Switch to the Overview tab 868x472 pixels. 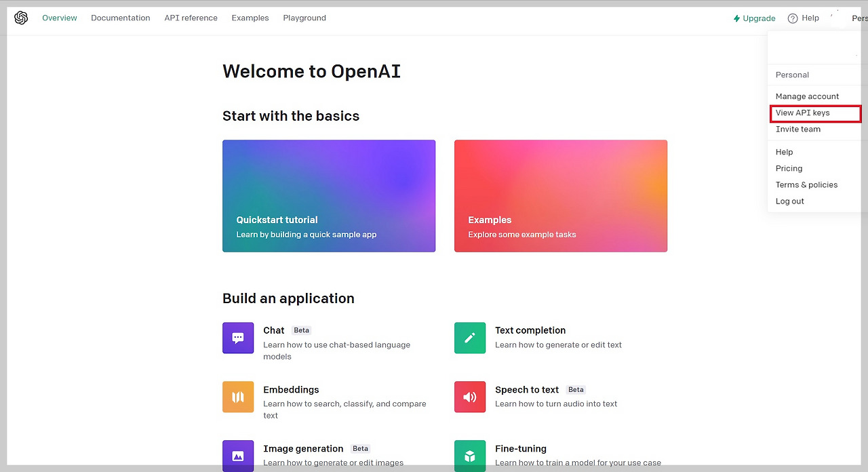pyautogui.click(x=60, y=18)
